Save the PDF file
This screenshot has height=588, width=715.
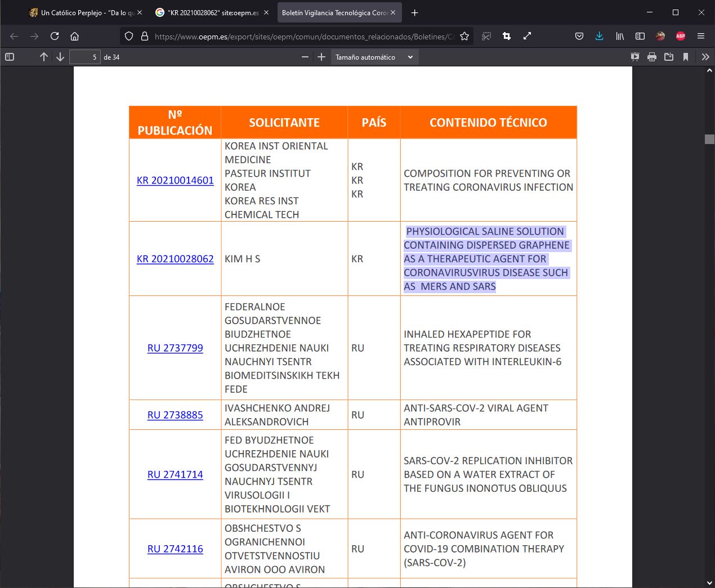tap(669, 57)
